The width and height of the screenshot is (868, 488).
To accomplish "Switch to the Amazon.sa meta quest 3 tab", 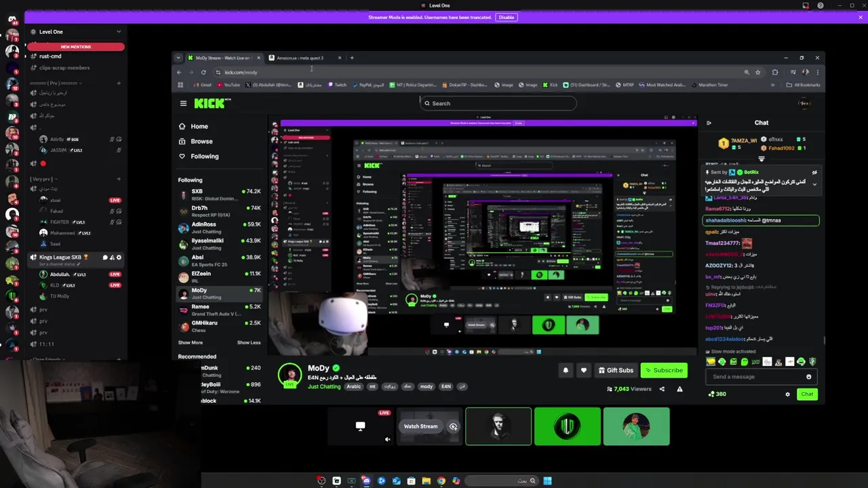I will (304, 58).
